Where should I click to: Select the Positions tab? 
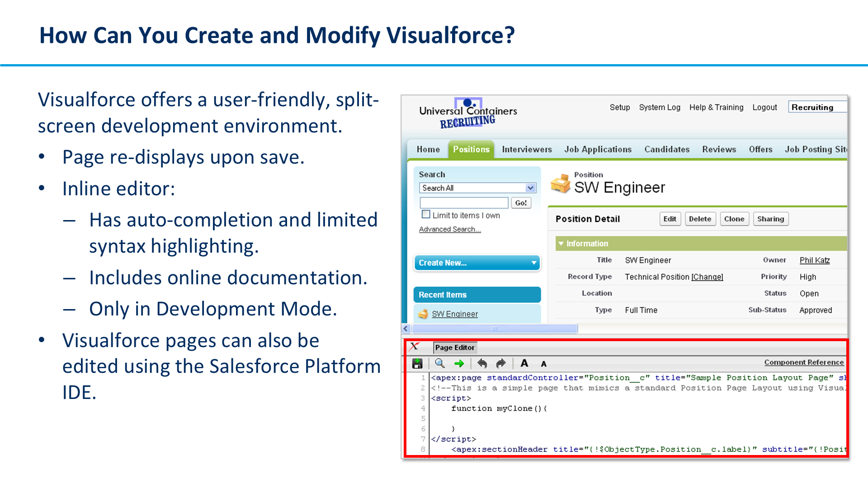471,149
